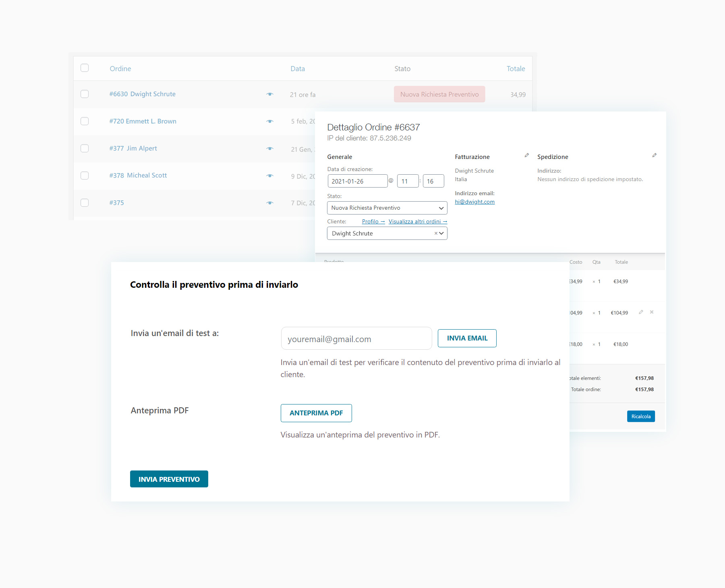Tick checkbox for order #6630
Viewport: 725px width, 588px height.
click(85, 94)
